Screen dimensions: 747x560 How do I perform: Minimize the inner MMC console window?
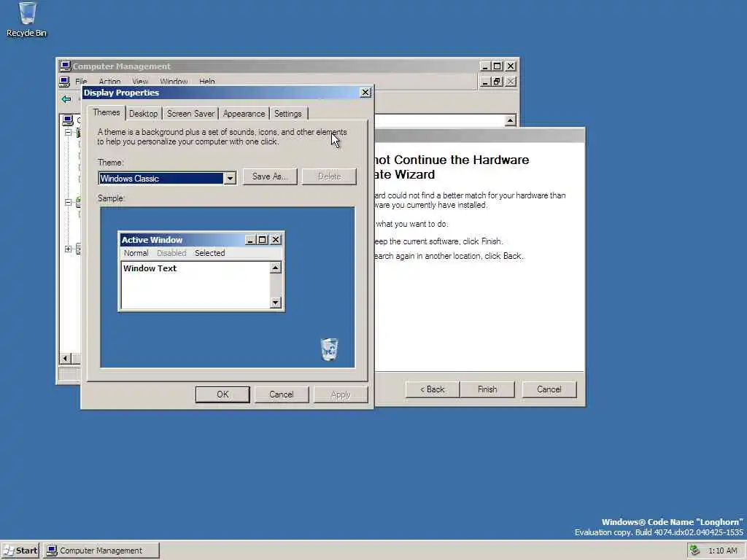click(x=484, y=82)
